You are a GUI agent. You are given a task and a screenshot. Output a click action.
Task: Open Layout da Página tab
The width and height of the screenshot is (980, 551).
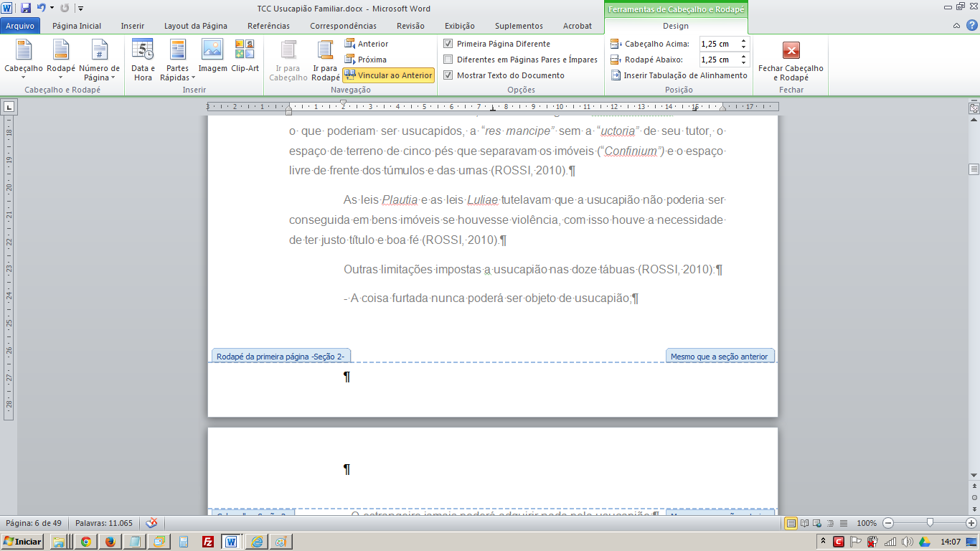click(196, 26)
